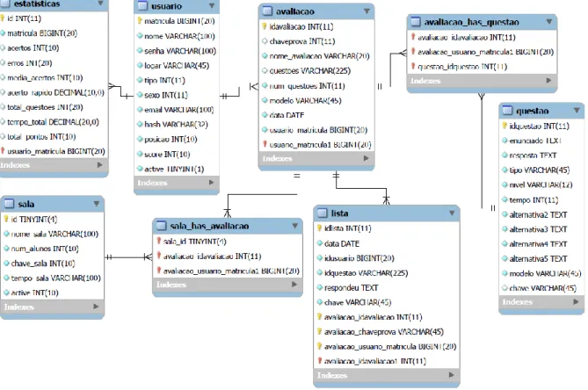Click the lista table icon
588x390 pixels.
click(x=322, y=213)
